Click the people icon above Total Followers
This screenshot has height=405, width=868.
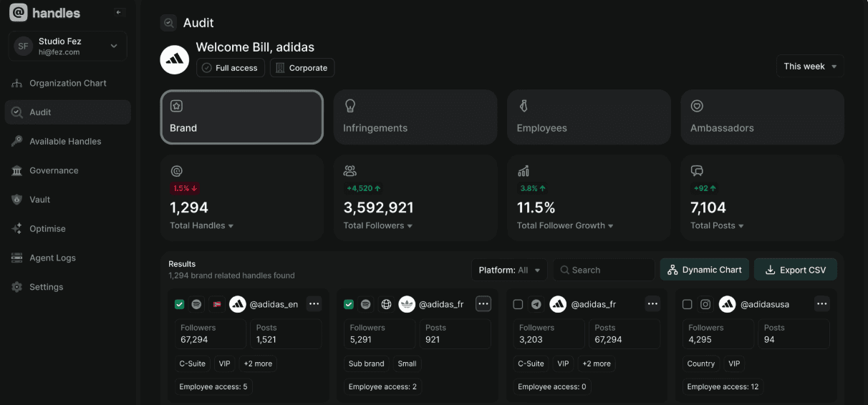click(350, 171)
